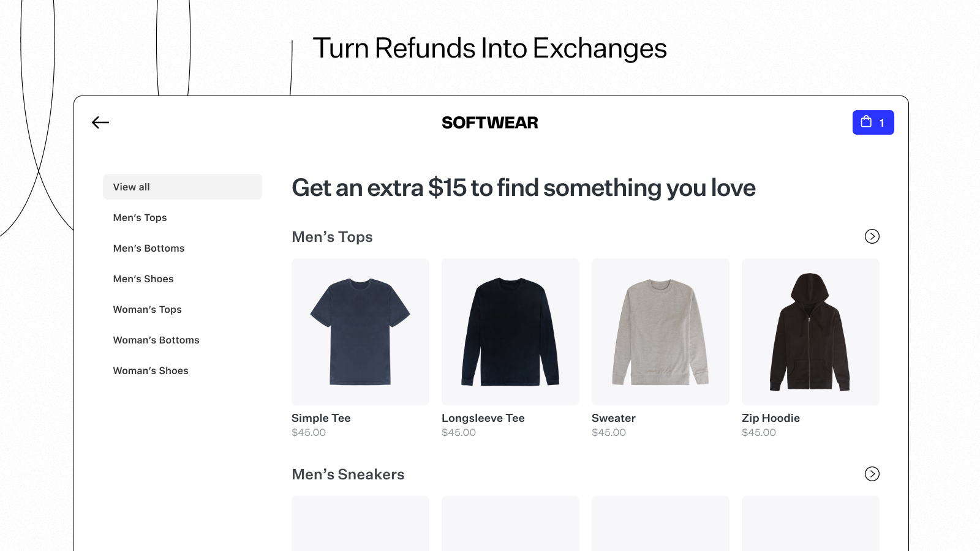Image resolution: width=980 pixels, height=551 pixels.
Task: Expand the Men's Sneakers row arrow
Action: click(x=872, y=474)
